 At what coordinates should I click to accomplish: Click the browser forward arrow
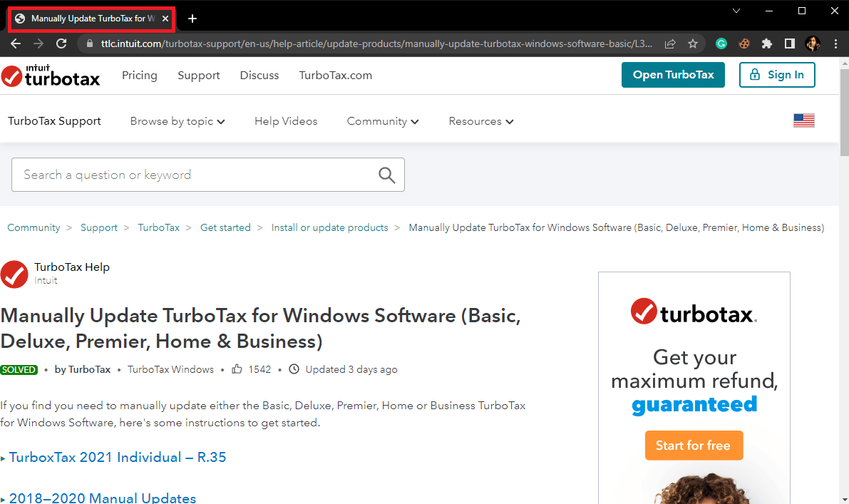pyautogui.click(x=38, y=44)
